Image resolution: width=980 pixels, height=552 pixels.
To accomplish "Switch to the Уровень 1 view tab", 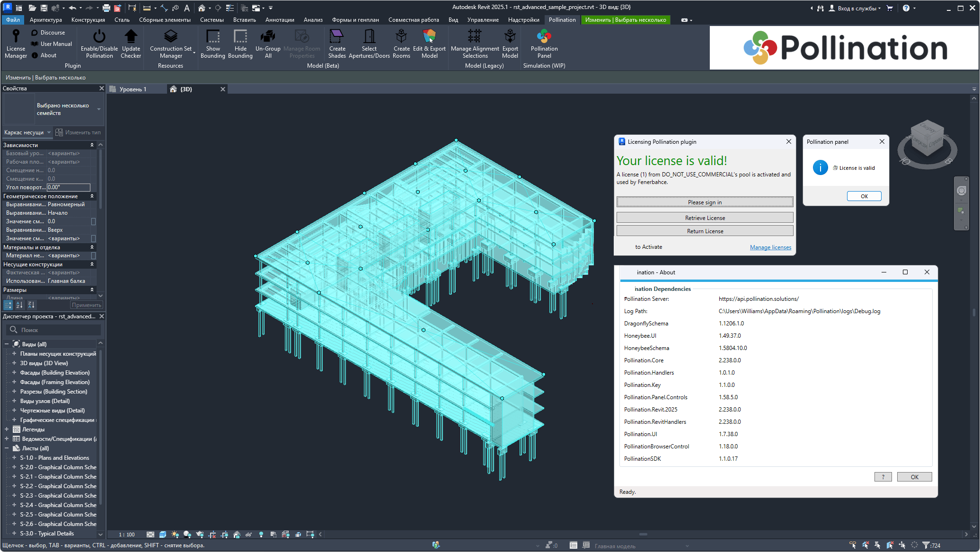I will pyautogui.click(x=133, y=89).
